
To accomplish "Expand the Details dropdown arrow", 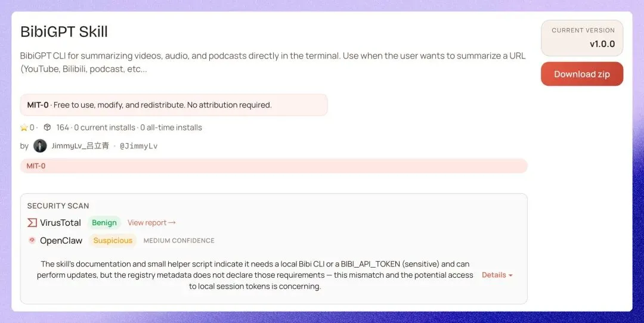I will pyautogui.click(x=510, y=275).
